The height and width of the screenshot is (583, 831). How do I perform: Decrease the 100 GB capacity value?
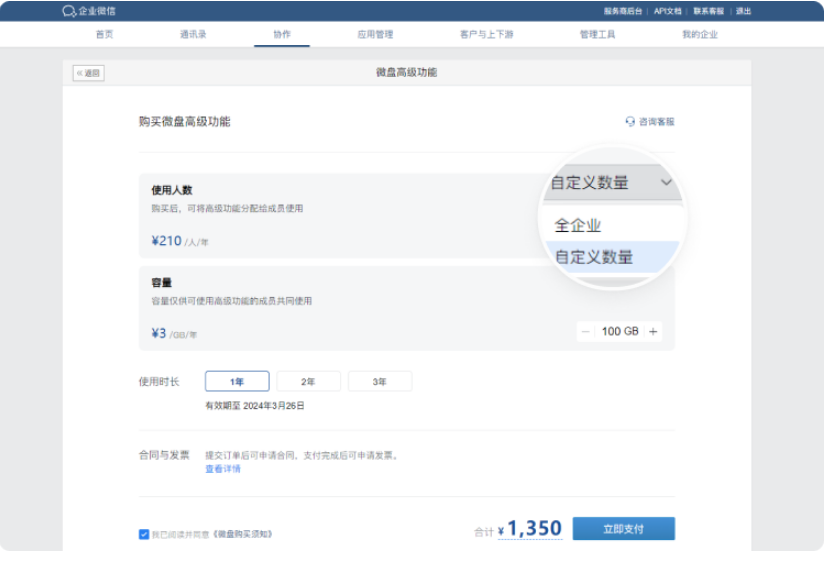click(x=585, y=330)
